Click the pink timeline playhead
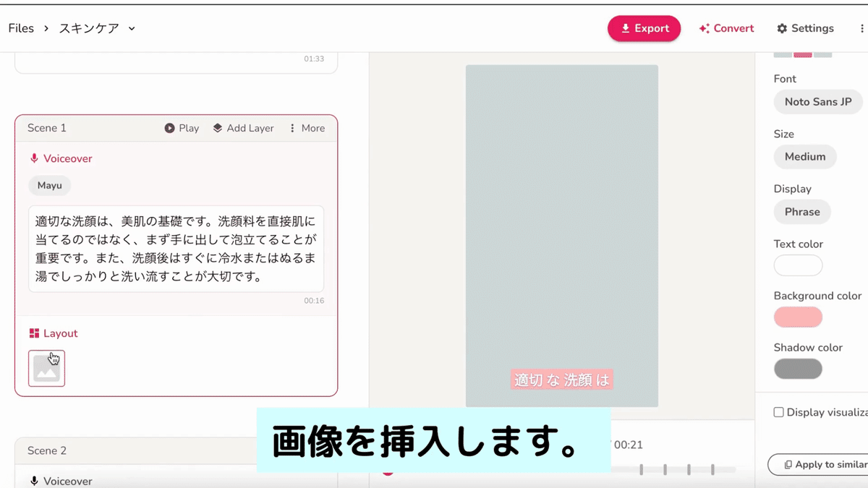This screenshot has width=868, height=488. tap(388, 472)
